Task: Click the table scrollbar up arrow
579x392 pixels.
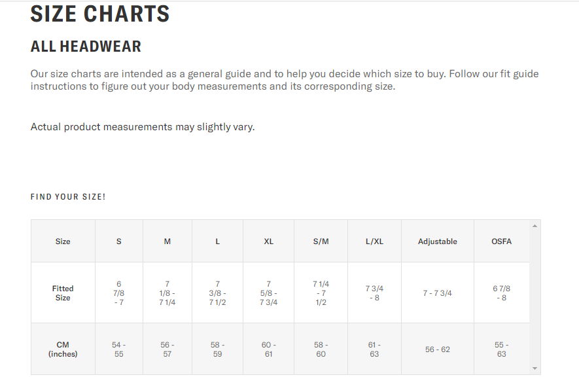Action: click(x=535, y=226)
